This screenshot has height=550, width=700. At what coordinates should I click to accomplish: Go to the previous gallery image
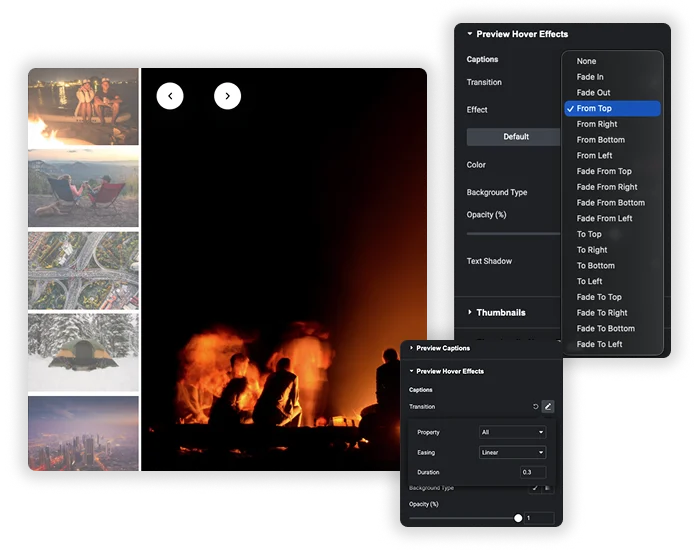coord(170,96)
